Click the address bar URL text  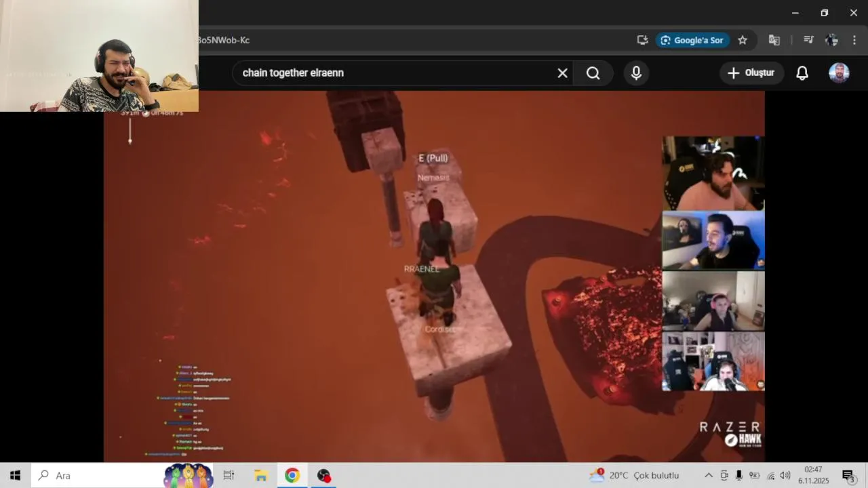(x=224, y=40)
